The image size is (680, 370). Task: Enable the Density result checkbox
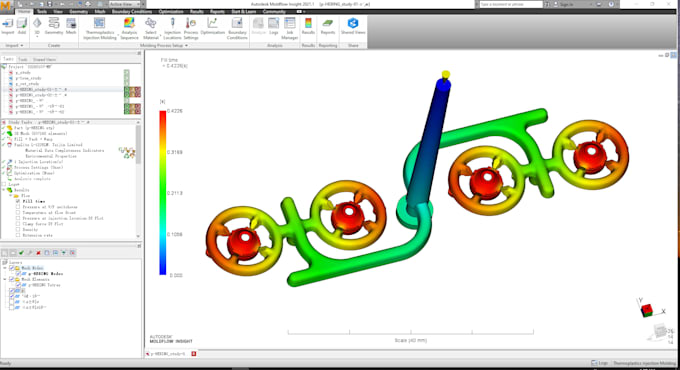point(18,229)
